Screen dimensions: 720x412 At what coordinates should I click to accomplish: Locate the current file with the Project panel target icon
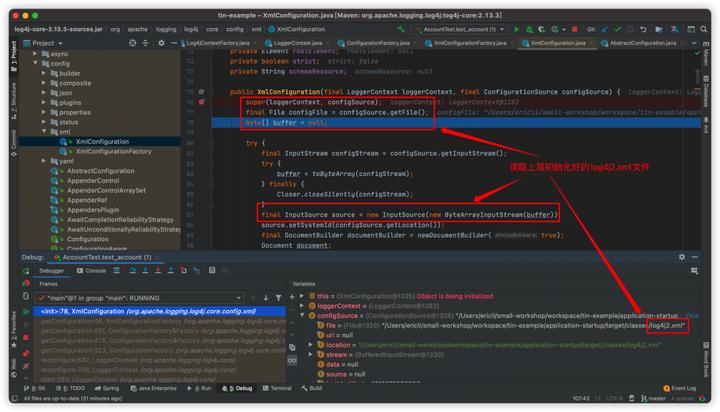click(x=133, y=43)
